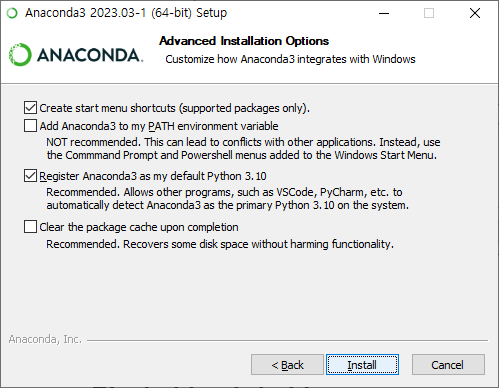Viewport: 499px width, 388px height.
Task: Enable Add Anaconda3 to my PATH checkbox
Action: [30, 126]
